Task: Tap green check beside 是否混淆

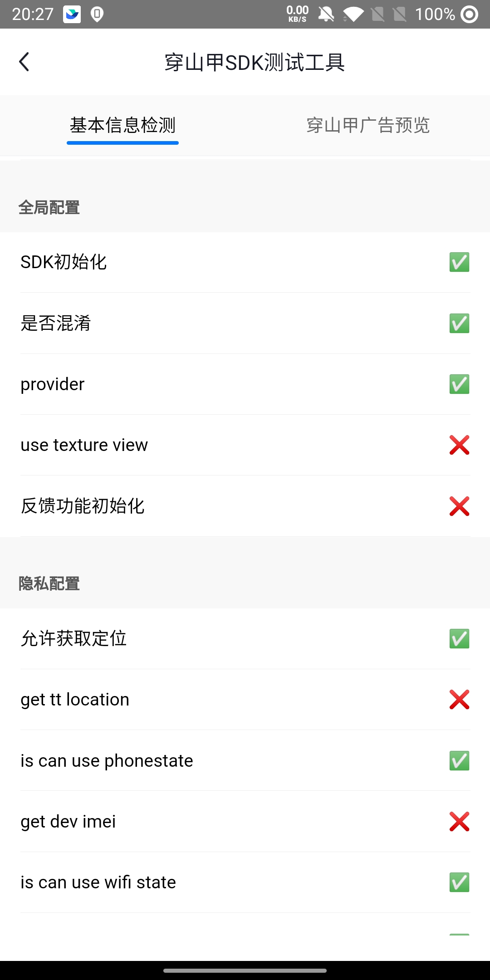Action: (459, 323)
